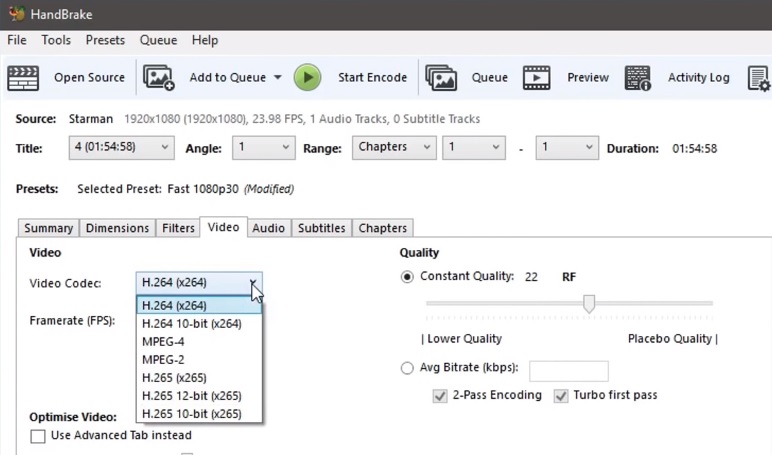772x455 pixels.
Task: Open the Activity Log icon
Action: pos(638,78)
